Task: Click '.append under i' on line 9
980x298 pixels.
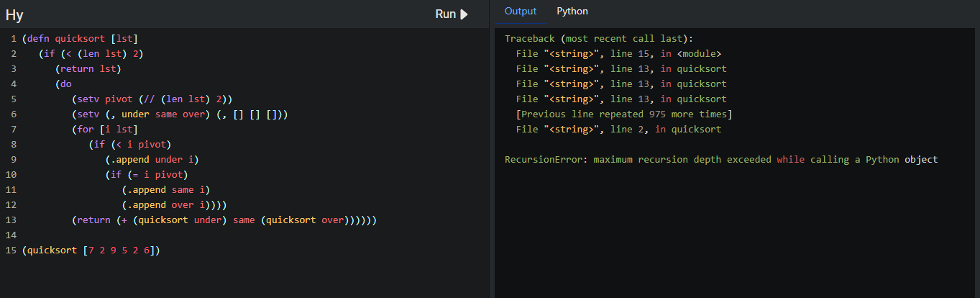Action: pyautogui.click(x=152, y=160)
